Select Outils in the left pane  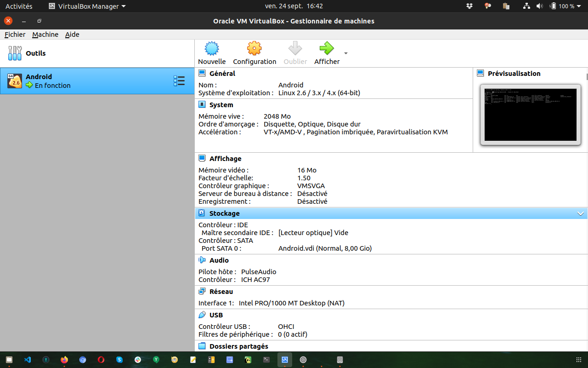(97, 53)
